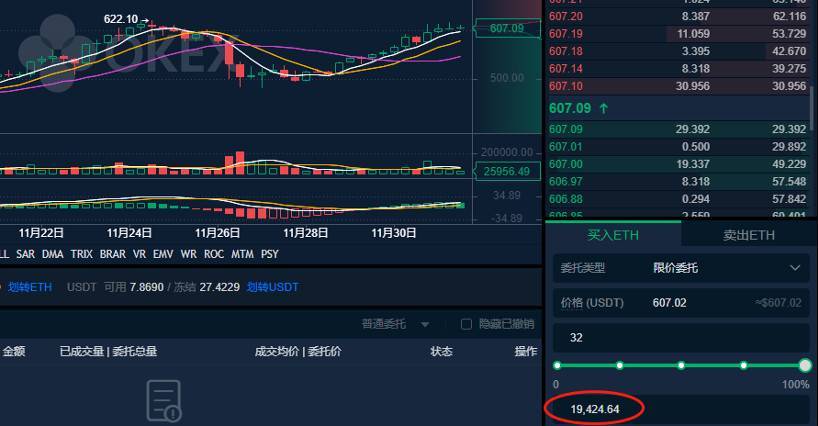Viewport: 818px width, 426px height.
Task: Switch to the 卖出ETH tab
Action: tap(749, 235)
